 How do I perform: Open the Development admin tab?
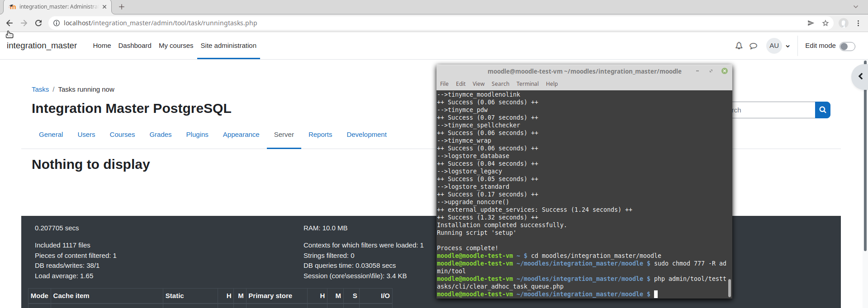(367, 135)
